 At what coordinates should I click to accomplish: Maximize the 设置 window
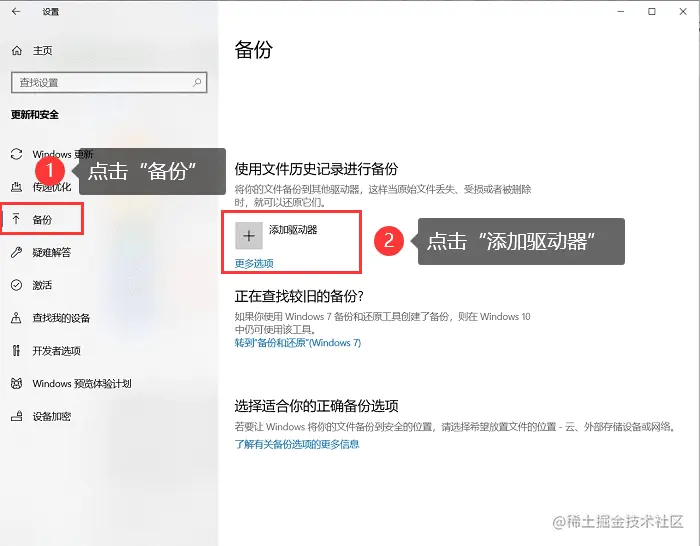pyautogui.click(x=652, y=12)
